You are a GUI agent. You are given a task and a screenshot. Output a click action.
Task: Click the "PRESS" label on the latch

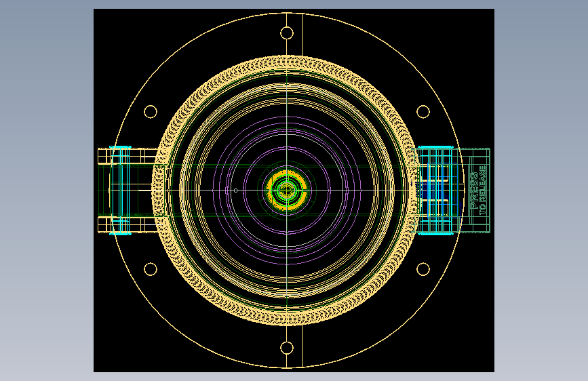(474, 190)
